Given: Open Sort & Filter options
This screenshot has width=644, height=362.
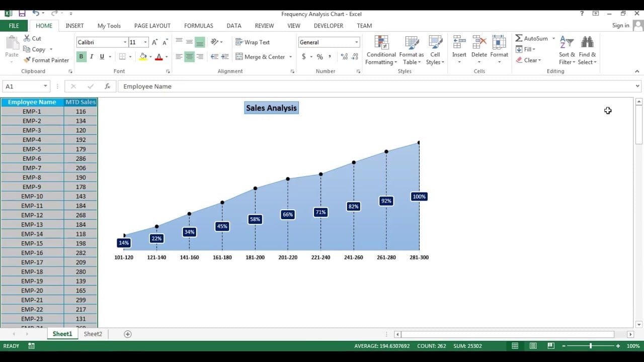Looking at the screenshot, I should (567, 50).
